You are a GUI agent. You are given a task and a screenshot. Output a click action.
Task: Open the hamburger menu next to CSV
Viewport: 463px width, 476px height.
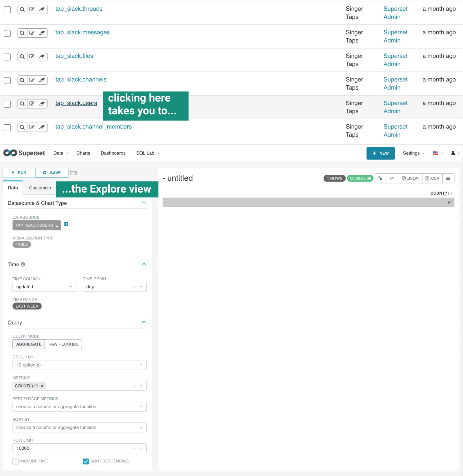coord(448,178)
